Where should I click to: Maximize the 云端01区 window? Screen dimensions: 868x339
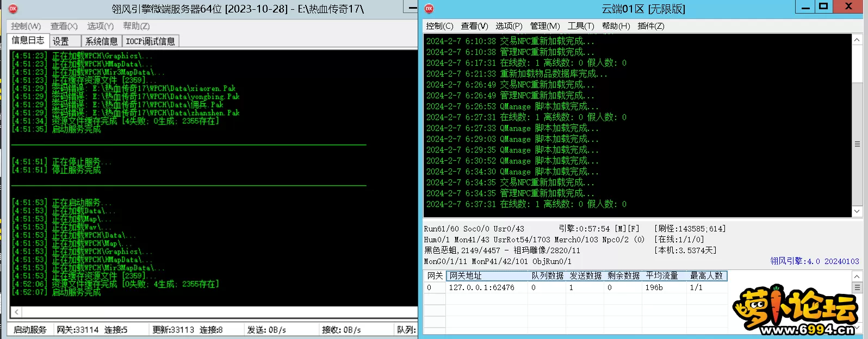[x=823, y=7]
